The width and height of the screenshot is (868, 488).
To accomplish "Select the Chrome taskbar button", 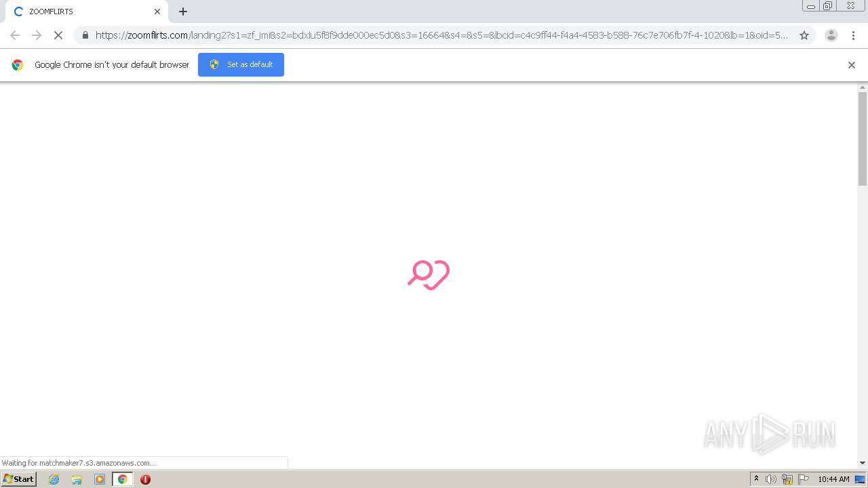I will point(123,479).
